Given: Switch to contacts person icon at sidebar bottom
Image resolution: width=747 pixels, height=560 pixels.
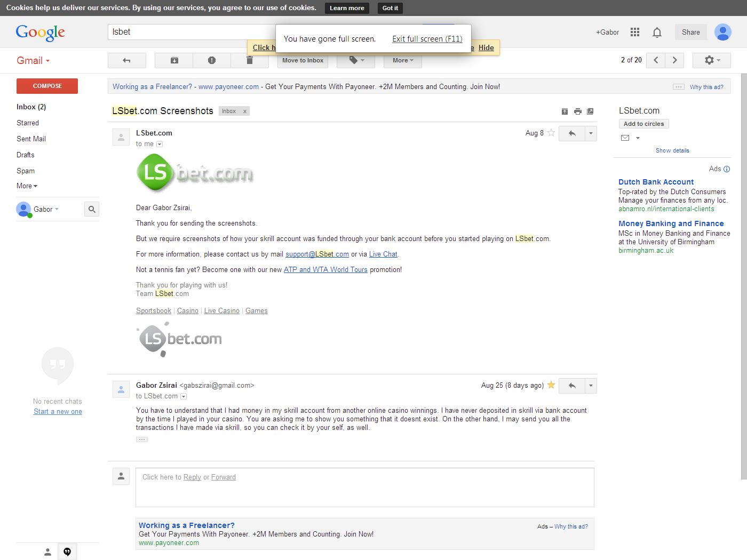Looking at the screenshot, I should coord(47,552).
